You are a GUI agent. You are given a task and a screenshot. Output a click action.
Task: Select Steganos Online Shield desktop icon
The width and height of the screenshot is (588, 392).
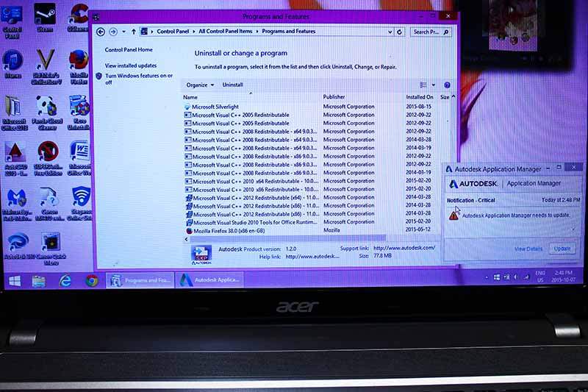pyautogui.click(x=80, y=204)
